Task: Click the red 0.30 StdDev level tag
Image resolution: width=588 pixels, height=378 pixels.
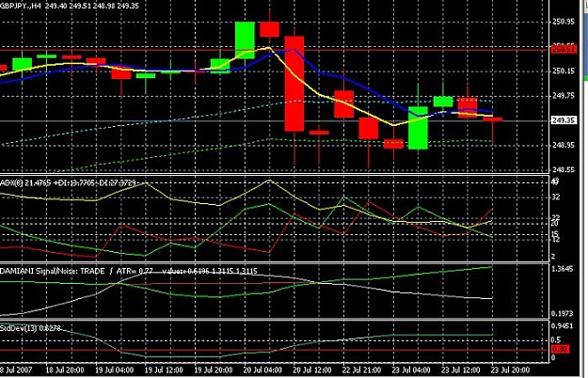Action: pos(561,349)
